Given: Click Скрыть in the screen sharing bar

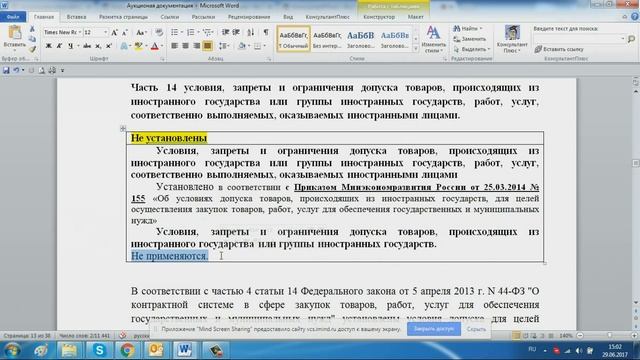Looking at the screenshot, I should coord(476,329).
